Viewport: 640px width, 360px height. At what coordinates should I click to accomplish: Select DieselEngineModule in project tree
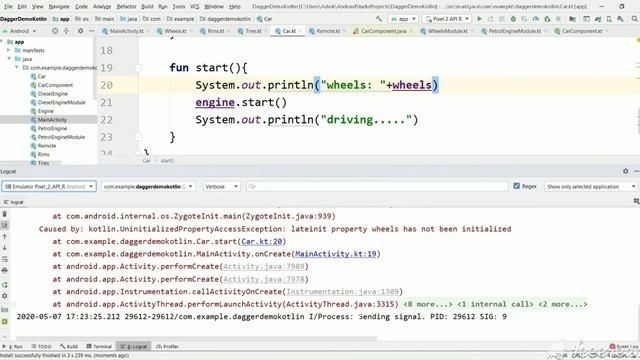coord(61,102)
